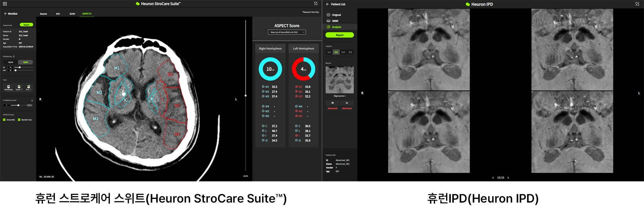This screenshot has height=214, width=644.
Task: Uncheck the Area title checkbox
Action: (x=4, y=120)
